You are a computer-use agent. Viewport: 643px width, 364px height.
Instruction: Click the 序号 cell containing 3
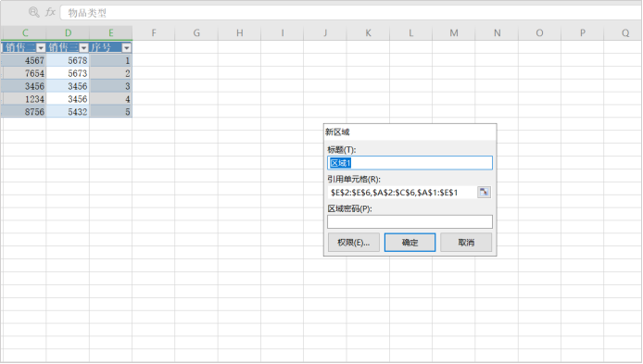(111, 86)
